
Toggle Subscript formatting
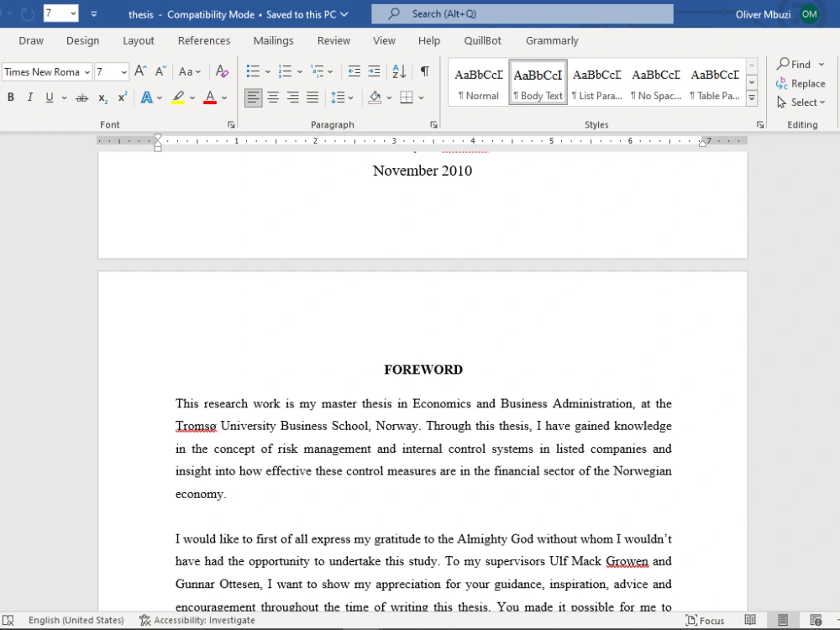click(102, 97)
